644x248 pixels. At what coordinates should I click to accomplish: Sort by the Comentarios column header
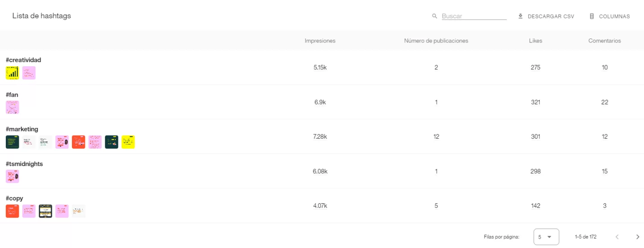(x=604, y=41)
